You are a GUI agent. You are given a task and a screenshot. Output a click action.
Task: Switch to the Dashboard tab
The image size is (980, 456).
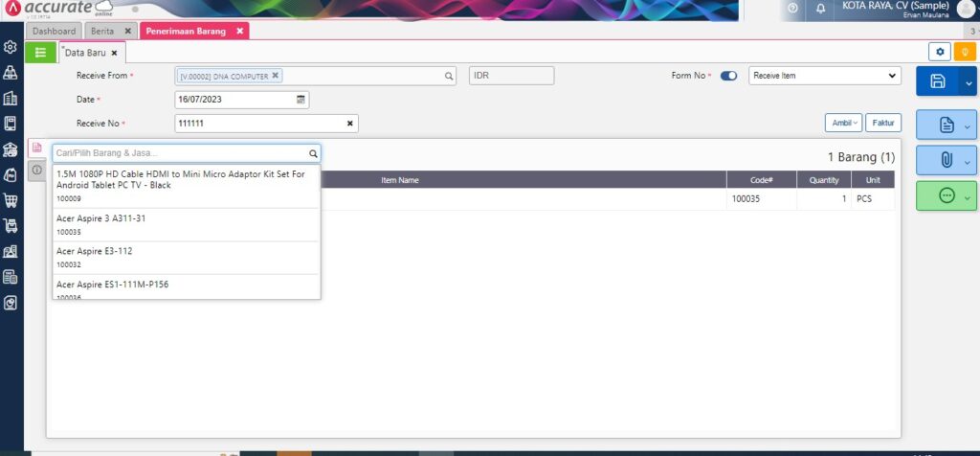pos(55,31)
